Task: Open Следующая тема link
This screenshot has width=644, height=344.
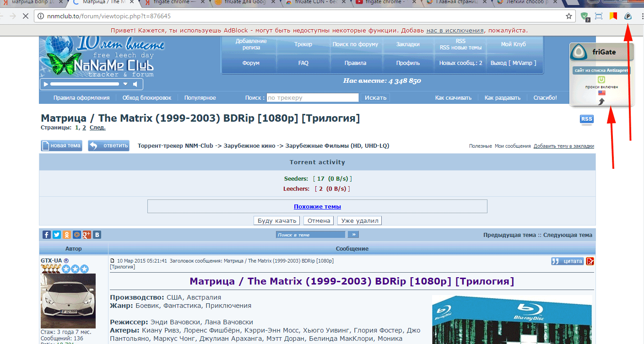Action: pos(568,235)
